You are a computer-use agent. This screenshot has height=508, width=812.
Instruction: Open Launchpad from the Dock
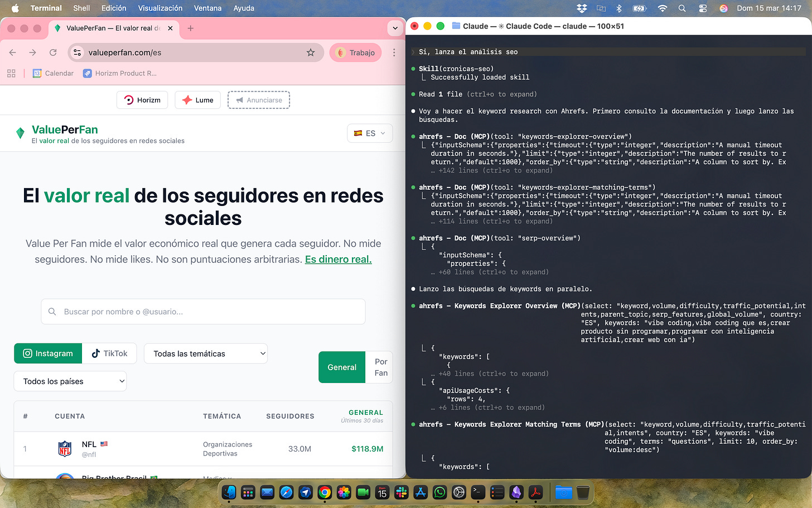pos(248,492)
